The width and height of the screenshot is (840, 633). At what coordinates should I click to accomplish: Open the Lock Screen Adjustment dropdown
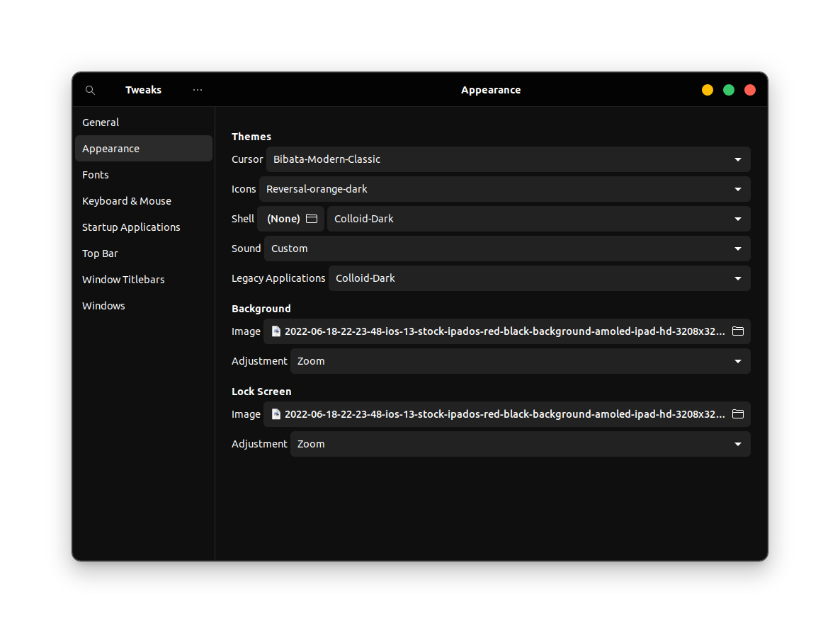520,444
